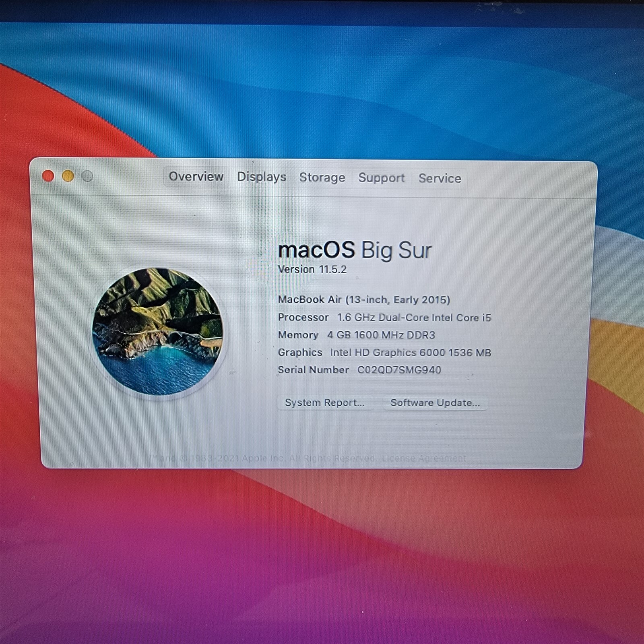Click the macOS Big Sur title
Image resolution: width=644 pixels, height=644 pixels.
click(x=355, y=250)
